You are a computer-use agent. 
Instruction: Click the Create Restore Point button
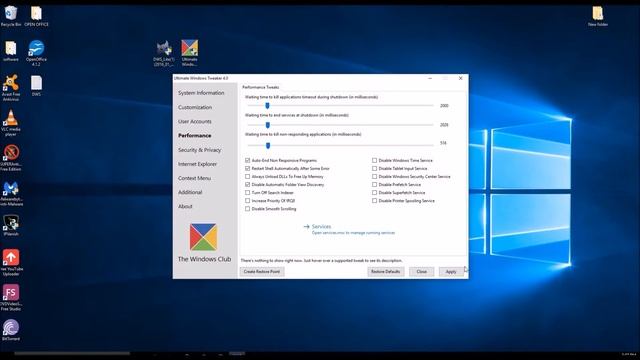coord(262,271)
